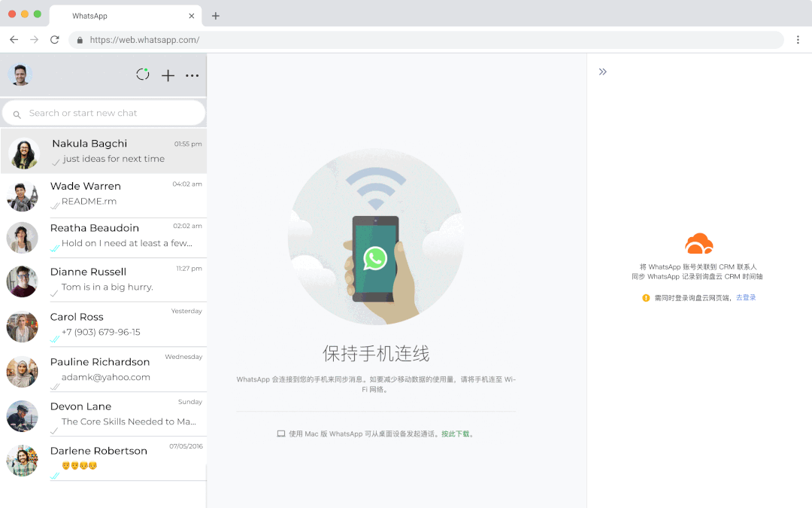Click the 保持手机连线 heading

(x=376, y=354)
